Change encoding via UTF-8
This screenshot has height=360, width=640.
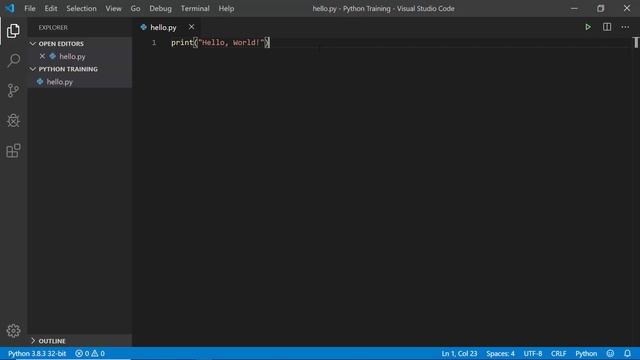[533, 353]
